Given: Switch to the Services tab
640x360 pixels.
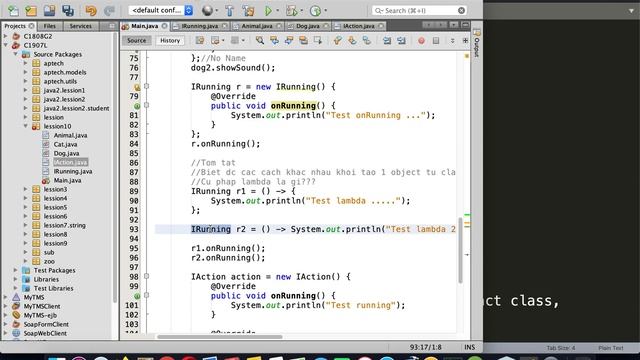Looking at the screenshot, I should click(80, 26).
